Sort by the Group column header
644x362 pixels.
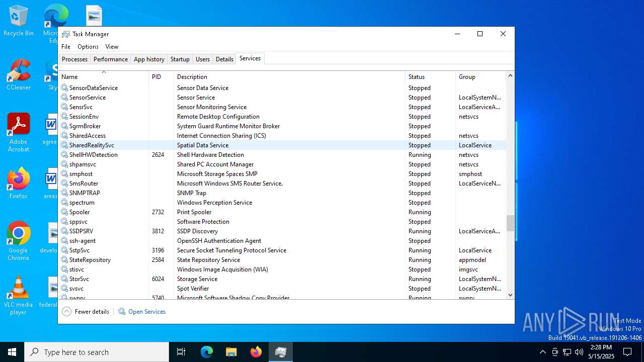tap(480, 77)
